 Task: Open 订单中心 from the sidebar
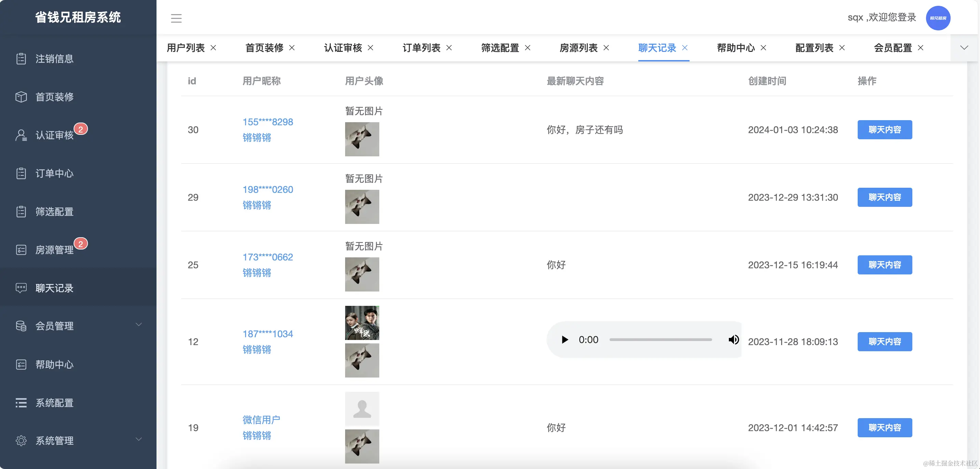tap(54, 173)
